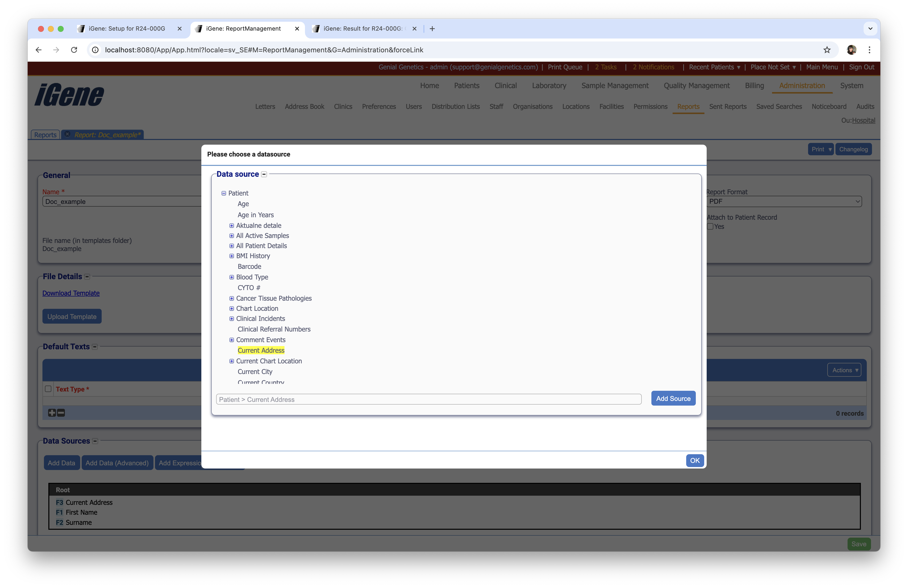The height and width of the screenshot is (588, 908).
Task: Click the add row plus icon
Action: (x=52, y=413)
